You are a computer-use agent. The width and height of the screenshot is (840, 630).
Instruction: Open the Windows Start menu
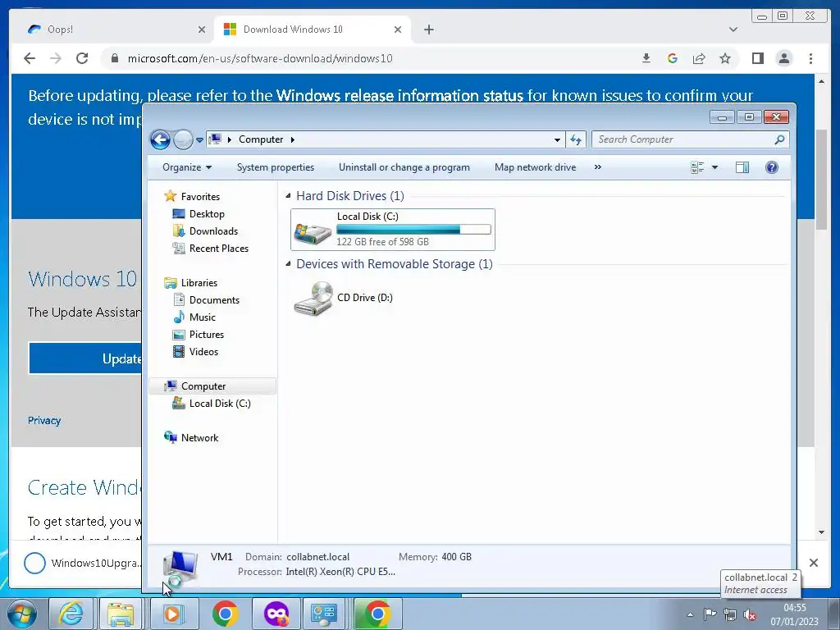[x=21, y=614]
